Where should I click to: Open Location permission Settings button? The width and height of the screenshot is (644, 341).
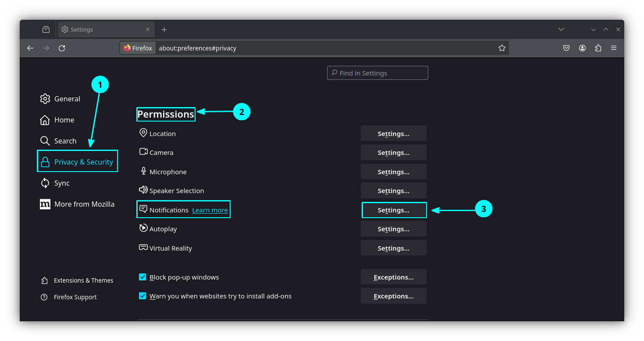394,133
